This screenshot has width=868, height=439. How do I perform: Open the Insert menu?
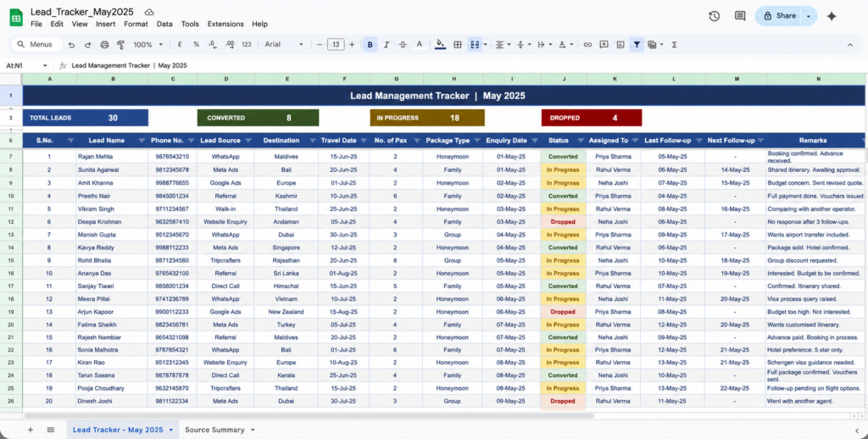[106, 25]
